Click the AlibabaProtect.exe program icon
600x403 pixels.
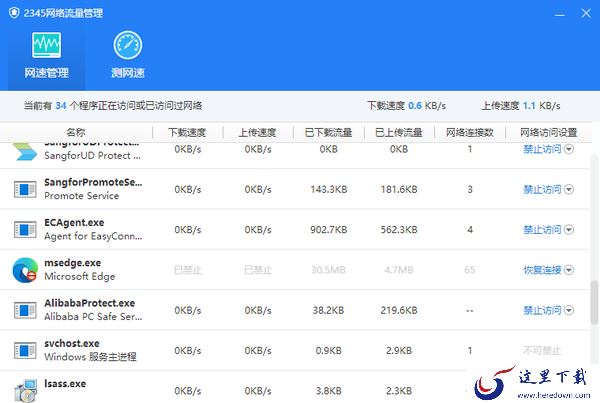pyautogui.click(x=25, y=310)
